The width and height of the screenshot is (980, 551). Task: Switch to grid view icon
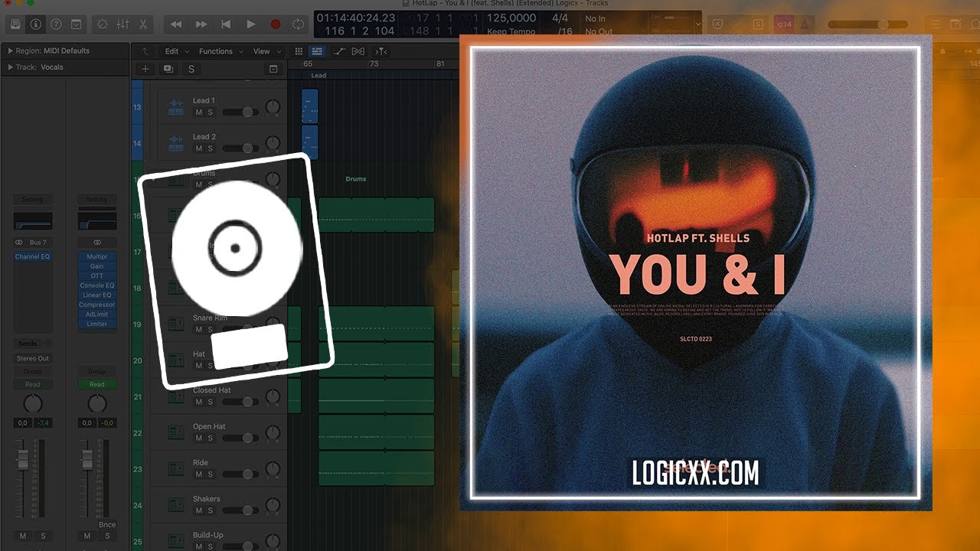[299, 51]
